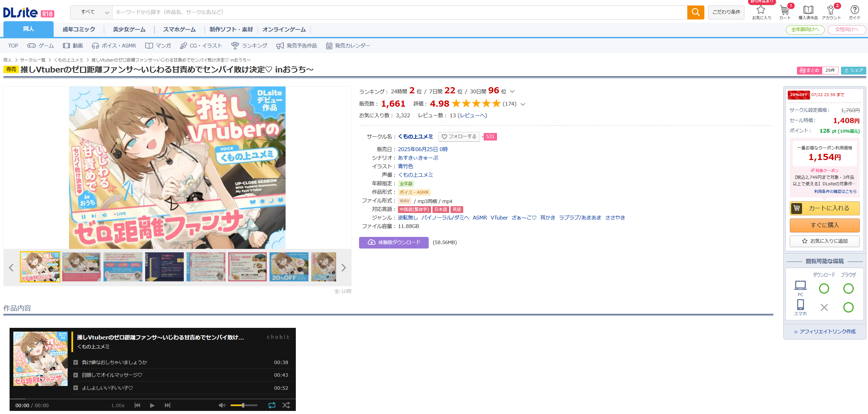Open the ボイス・ASMR submenu item
The image size is (868, 414).
pos(114,46)
